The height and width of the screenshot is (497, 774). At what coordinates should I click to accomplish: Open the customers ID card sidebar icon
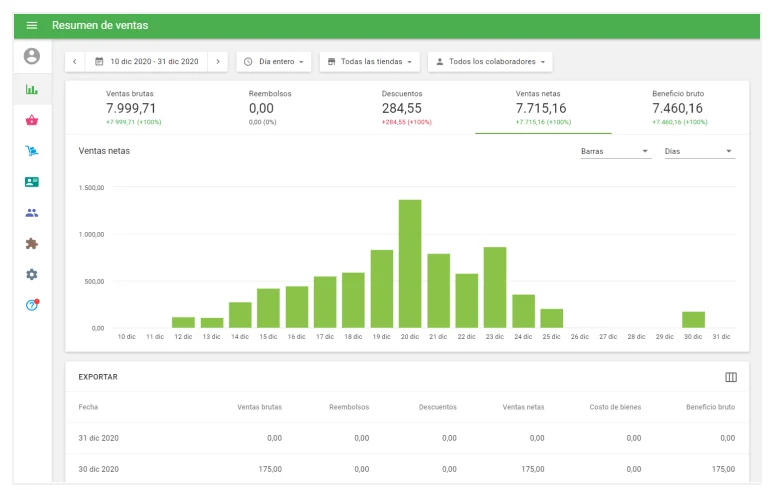[32, 182]
